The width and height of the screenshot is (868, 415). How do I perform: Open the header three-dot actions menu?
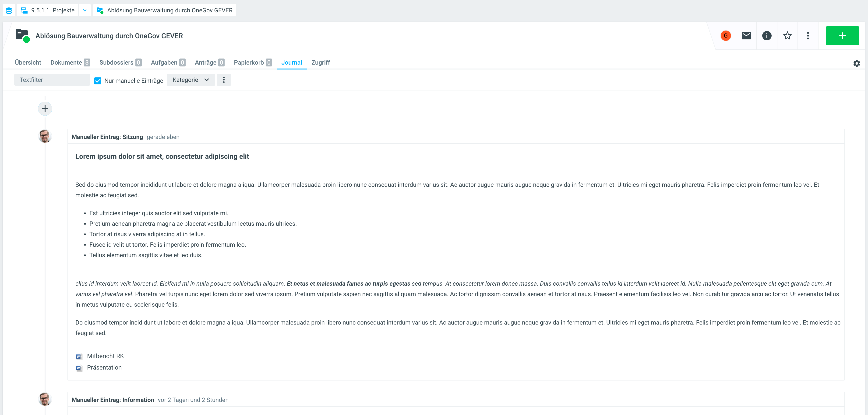[808, 36]
